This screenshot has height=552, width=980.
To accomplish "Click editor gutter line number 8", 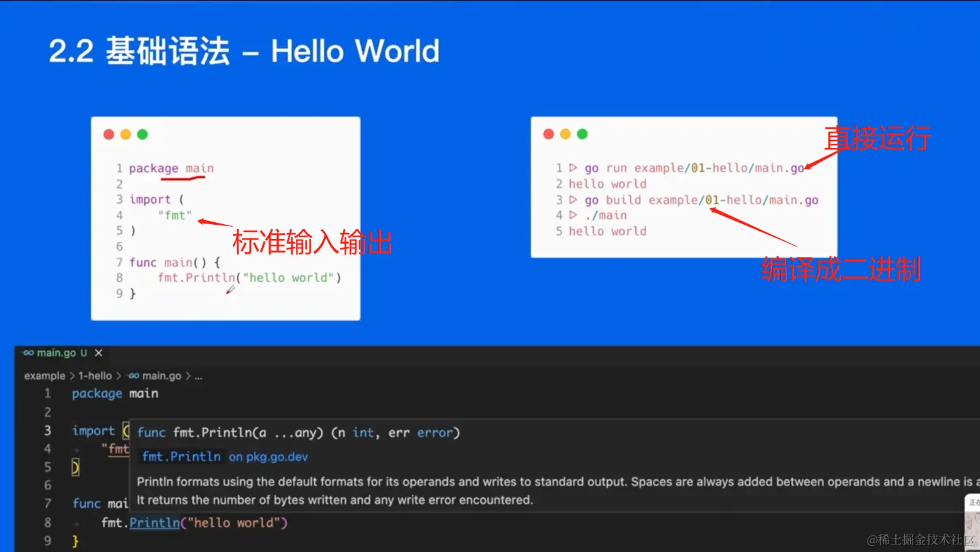I will 47,522.
